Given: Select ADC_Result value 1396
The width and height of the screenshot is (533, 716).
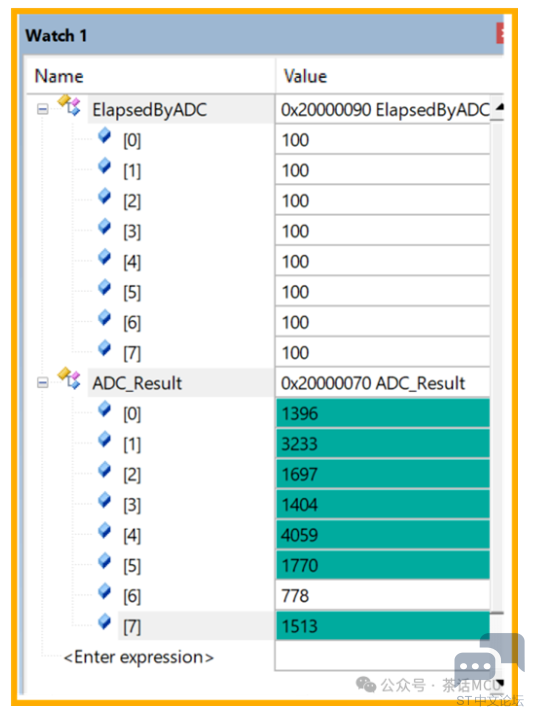Looking at the screenshot, I should coord(383,413).
